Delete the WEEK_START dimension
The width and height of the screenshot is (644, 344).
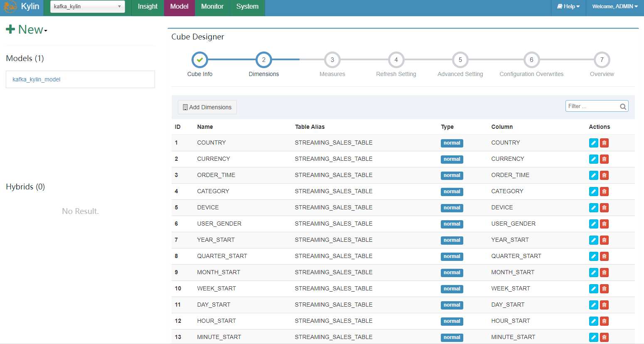pos(604,289)
